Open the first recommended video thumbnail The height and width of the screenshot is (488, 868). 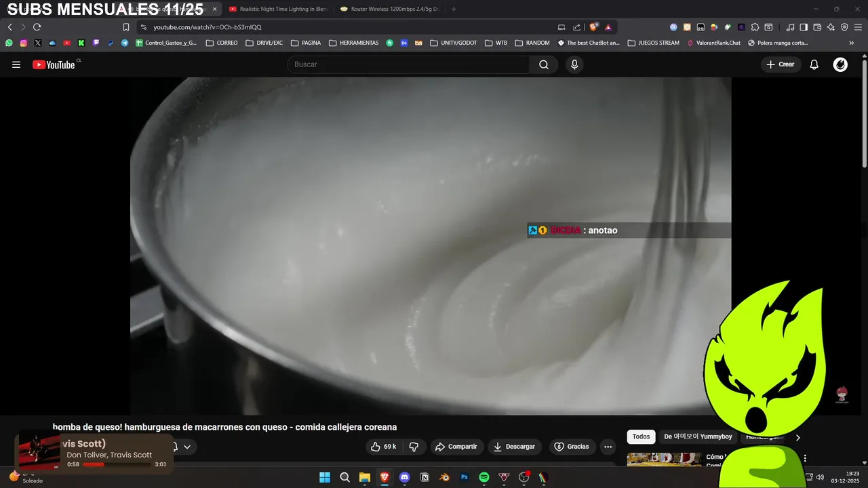(x=664, y=460)
